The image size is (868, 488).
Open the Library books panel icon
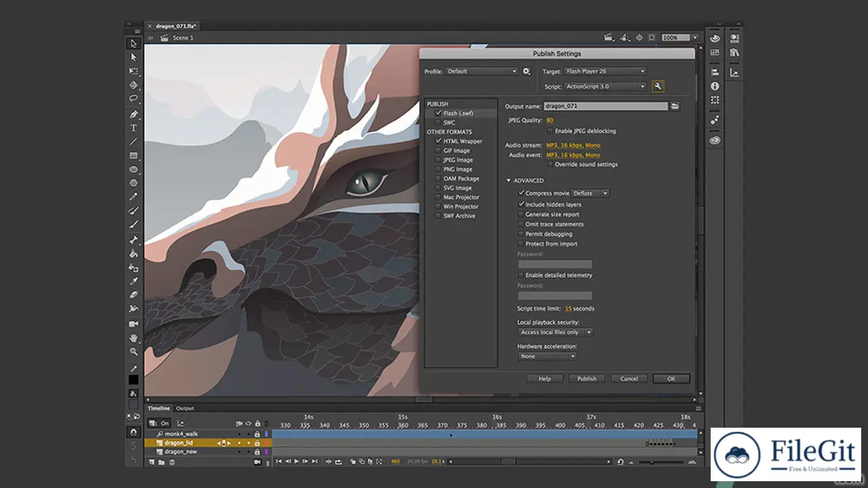coord(734,52)
